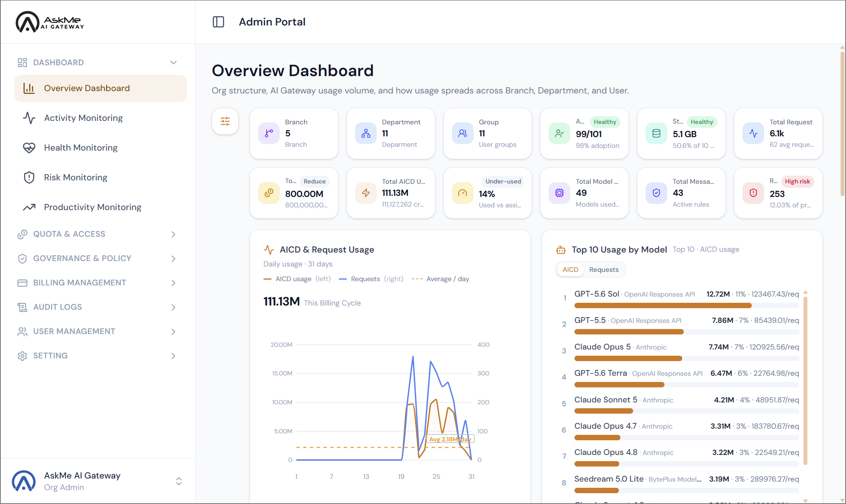Switch to the AICD tab
Viewport: 846px width, 504px height.
[x=570, y=270]
